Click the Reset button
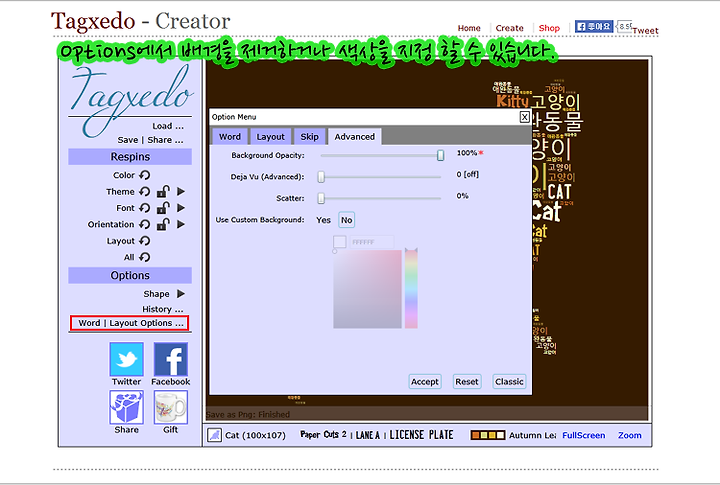 467,382
